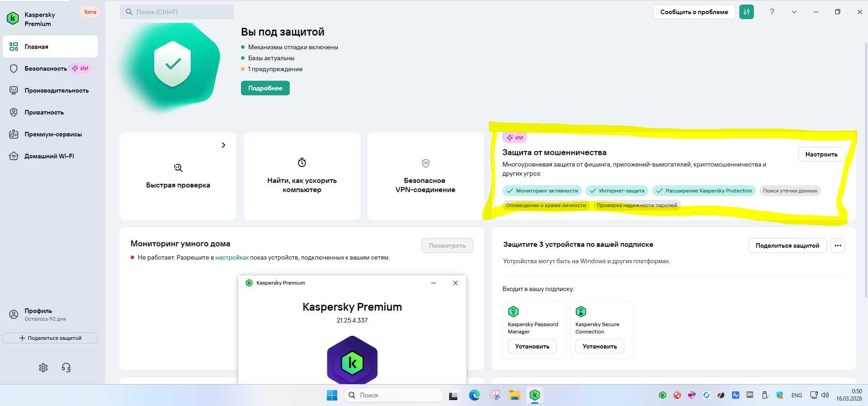Click the small Kaspersky icon in About dialog title
Screen dimensions: 868x406
click(x=249, y=283)
